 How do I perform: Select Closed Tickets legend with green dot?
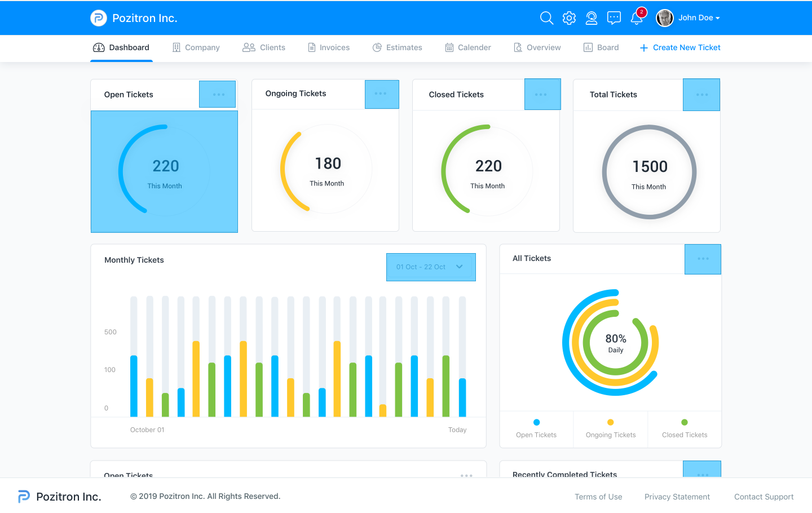(x=685, y=429)
